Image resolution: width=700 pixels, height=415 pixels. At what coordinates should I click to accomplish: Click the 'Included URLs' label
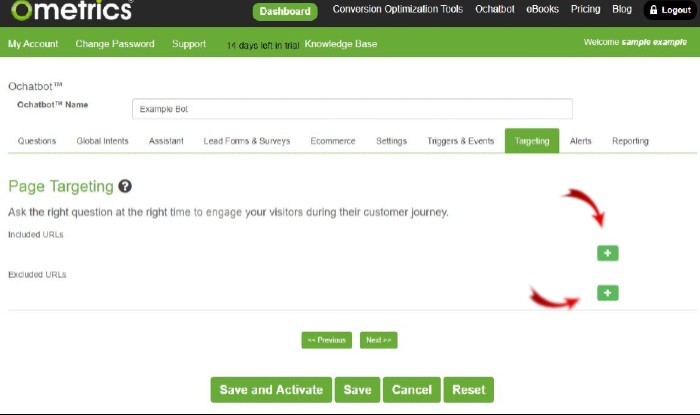click(x=36, y=234)
